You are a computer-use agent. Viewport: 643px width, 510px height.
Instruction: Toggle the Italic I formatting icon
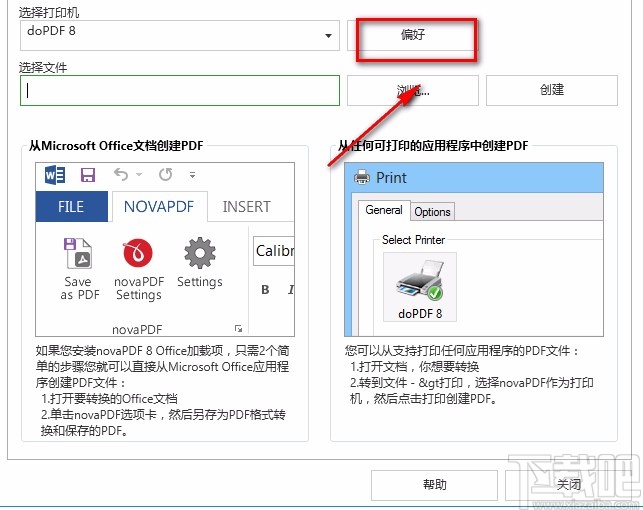tap(291, 289)
